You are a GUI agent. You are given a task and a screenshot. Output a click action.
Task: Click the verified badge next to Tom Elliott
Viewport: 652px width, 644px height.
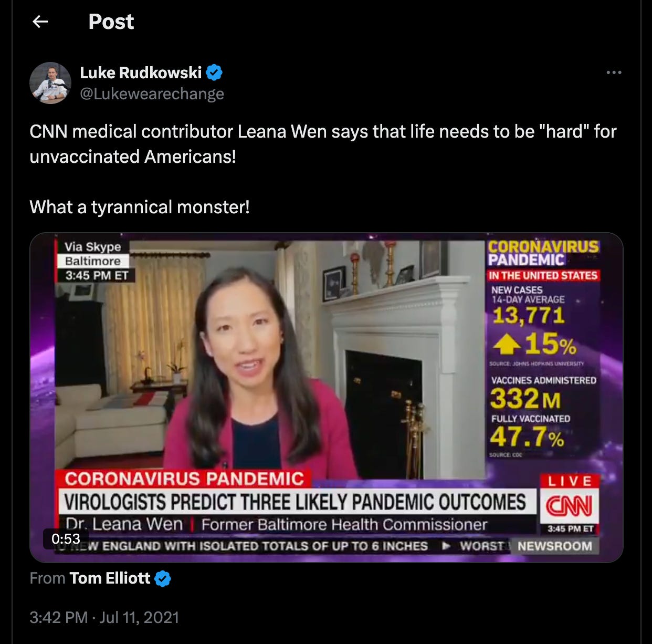pyautogui.click(x=163, y=579)
